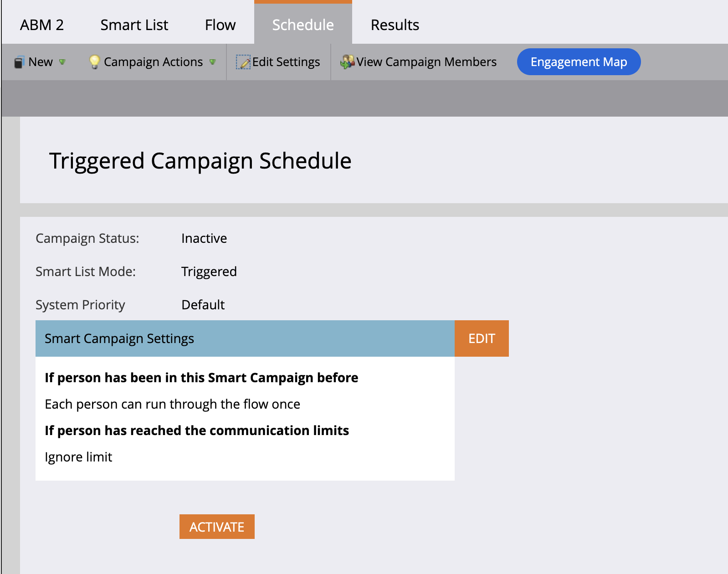Click the View Campaign Members label
This screenshot has width=728, height=574.
(x=426, y=62)
